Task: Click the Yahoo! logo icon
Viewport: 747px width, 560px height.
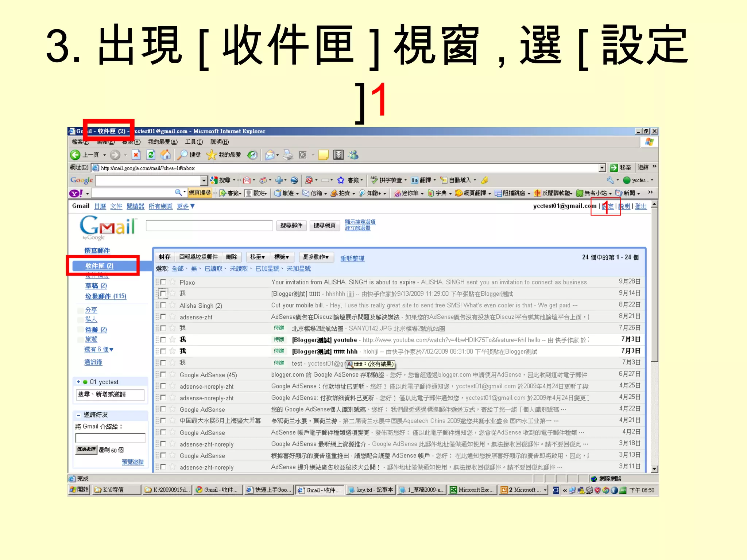Action: (x=76, y=193)
